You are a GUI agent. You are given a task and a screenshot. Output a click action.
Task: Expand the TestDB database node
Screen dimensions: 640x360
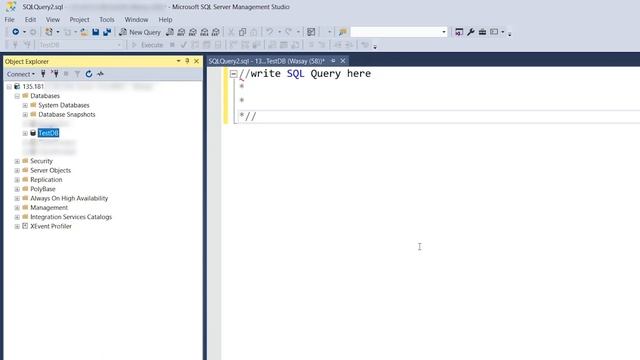pyautogui.click(x=25, y=133)
